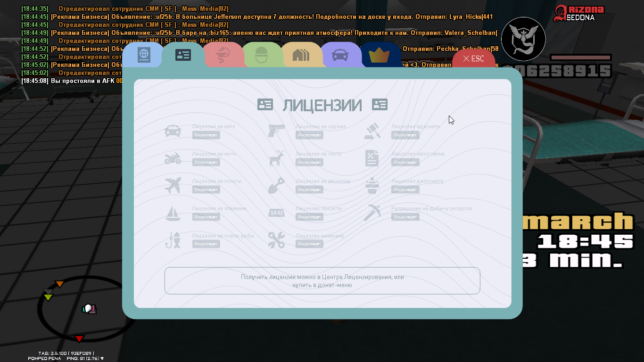Click Отсутствует status under Лицензия адвоката
644x362 pixels.
coord(405,135)
